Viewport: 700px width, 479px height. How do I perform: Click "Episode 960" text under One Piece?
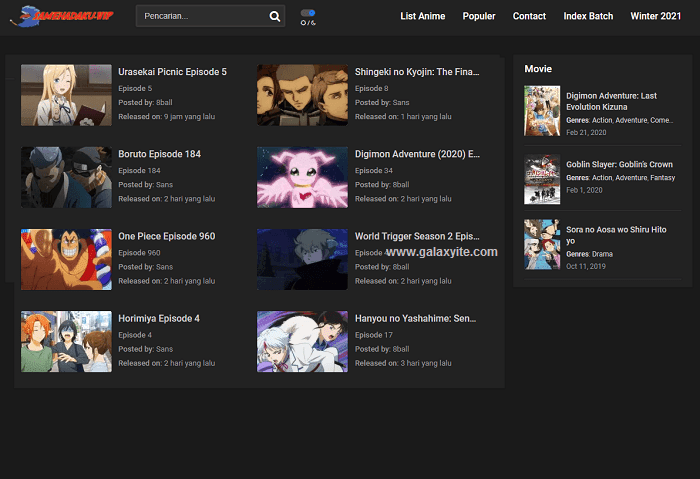click(139, 253)
